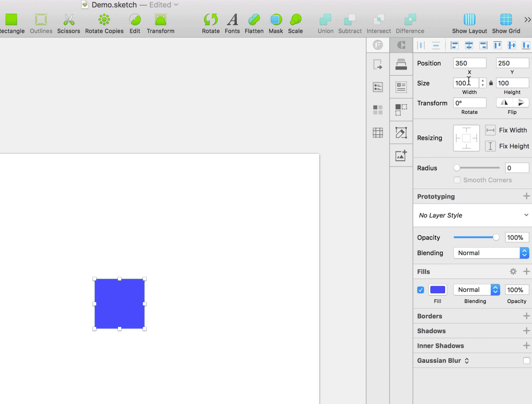The width and height of the screenshot is (532, 404).
Task: Click the Rotate Copies tool
Action: pyautogui.click(x=104, y=19)
